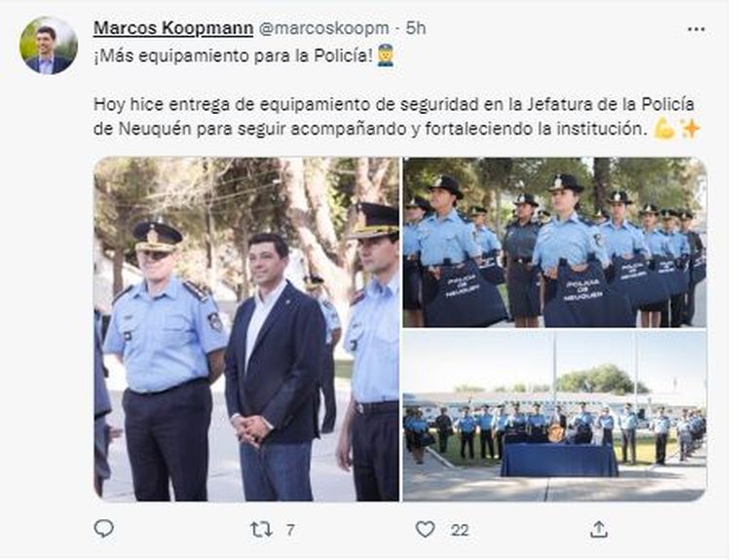Retweet the post using the arrows icon
750x560 pixels.
(x=261, y=530)
